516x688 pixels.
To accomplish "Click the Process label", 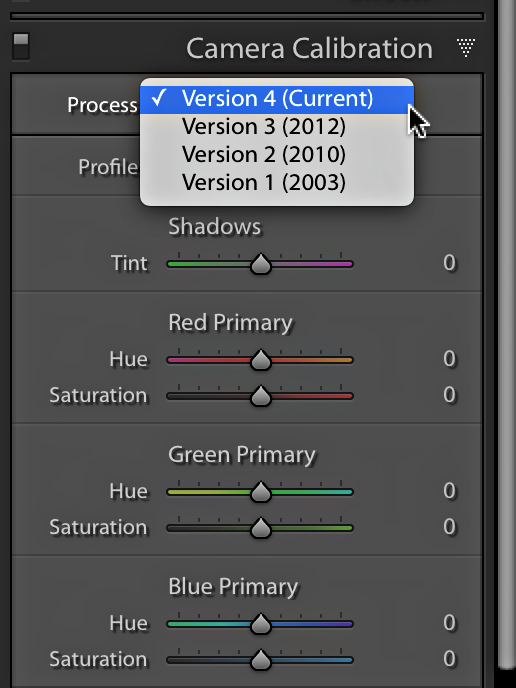I will tap(102, 105).
